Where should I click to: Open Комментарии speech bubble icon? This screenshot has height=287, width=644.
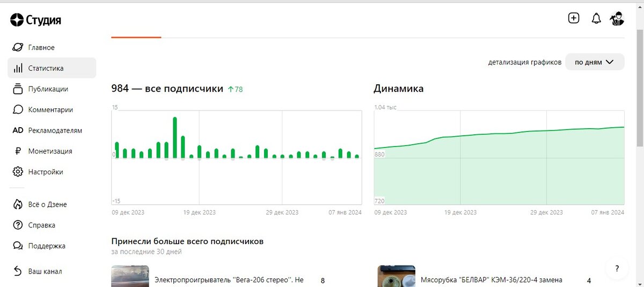(x=18, y=109)
